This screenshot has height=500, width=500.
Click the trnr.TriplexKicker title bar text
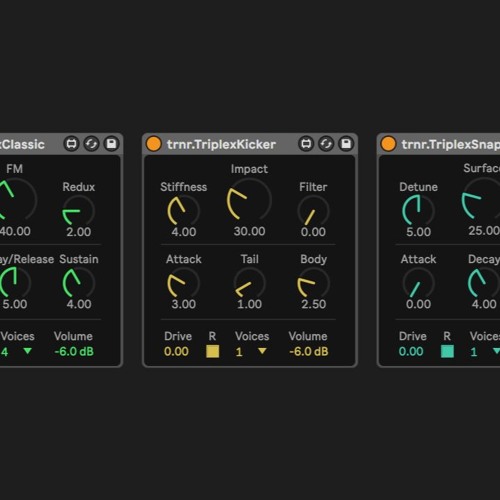coord(221,145)
